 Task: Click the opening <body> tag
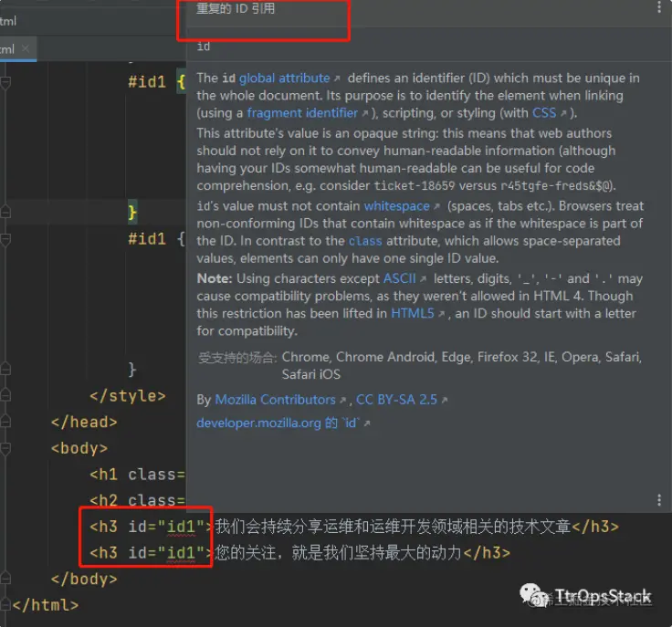79,448
